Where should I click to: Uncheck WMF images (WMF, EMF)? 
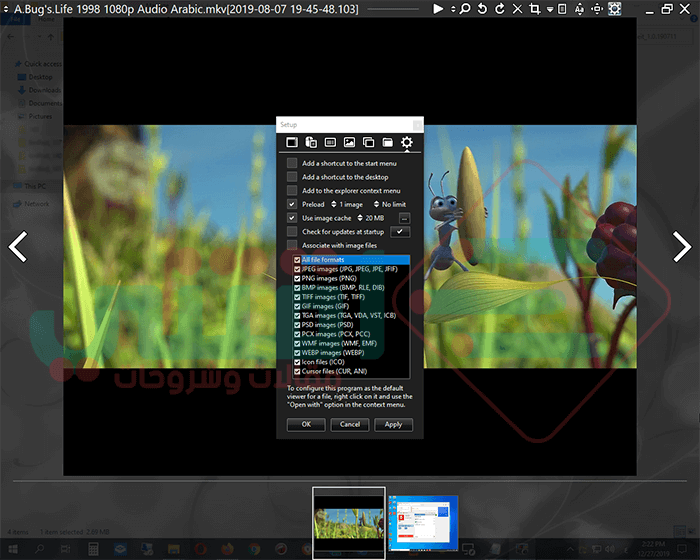(x=297, y=343)
